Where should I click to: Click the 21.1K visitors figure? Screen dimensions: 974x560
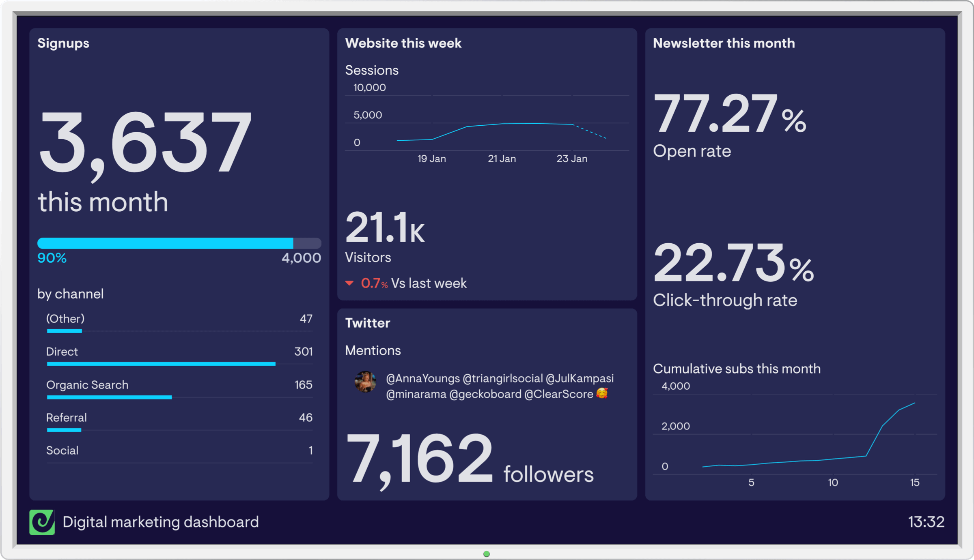(385, 227)
